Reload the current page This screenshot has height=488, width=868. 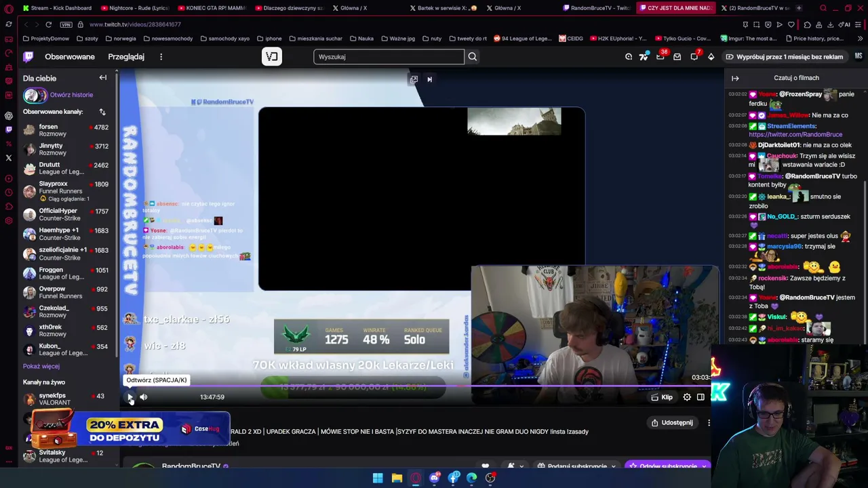(x=49, y=24)
